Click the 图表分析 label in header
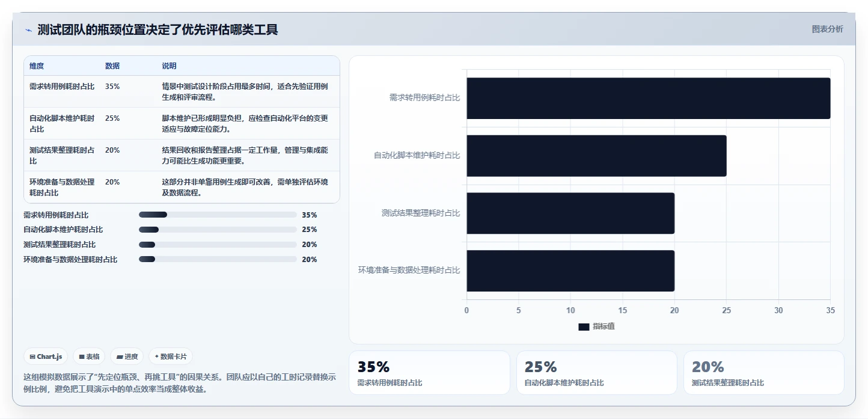 [827, 29]
